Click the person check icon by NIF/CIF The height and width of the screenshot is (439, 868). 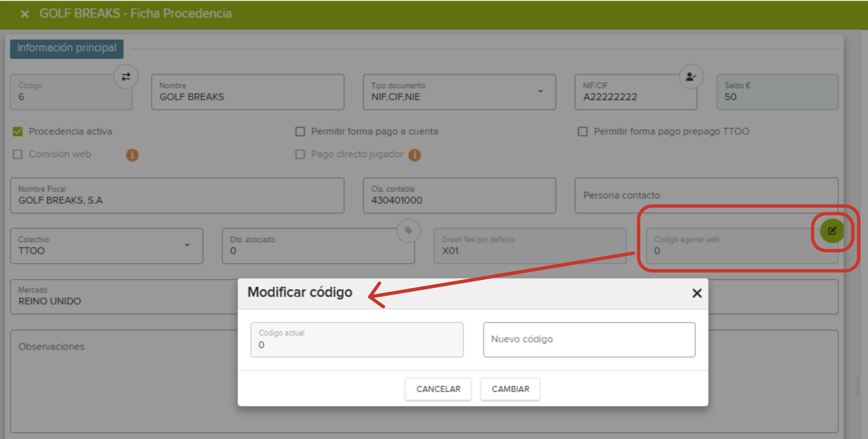click(x=691, y=77)
